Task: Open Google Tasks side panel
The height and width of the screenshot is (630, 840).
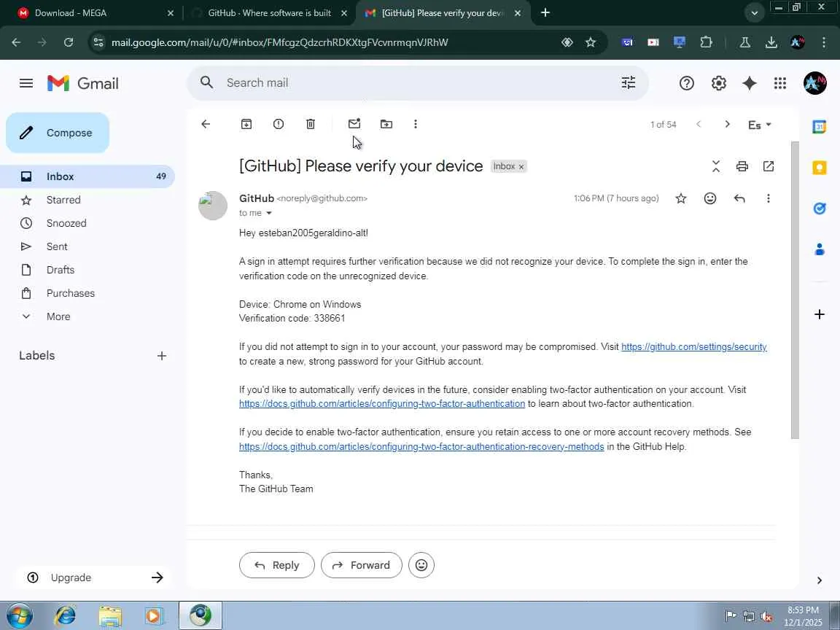Action: pos(819,209)
